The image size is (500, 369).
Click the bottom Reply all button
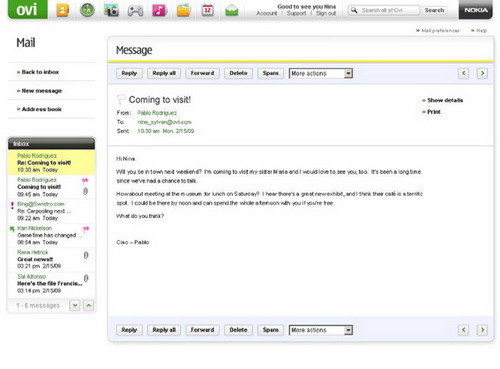164,330
